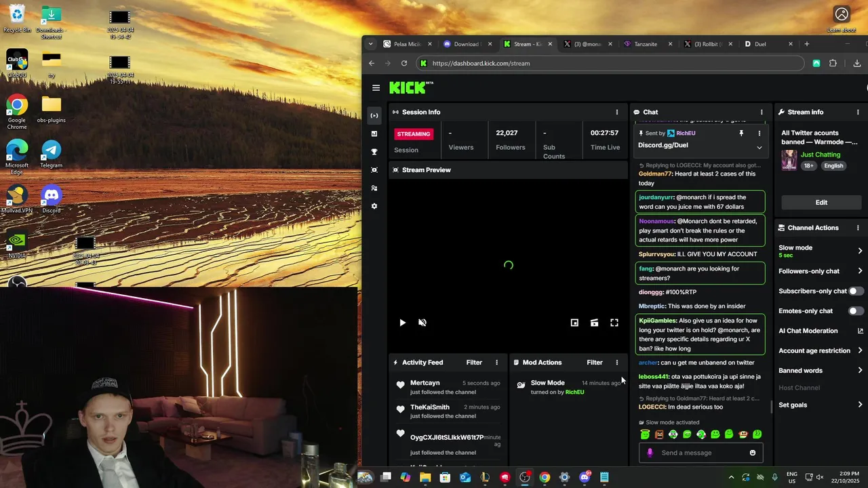
Task: Click the capture frame icon in sidebar
Action: click(x=374, y=170)
